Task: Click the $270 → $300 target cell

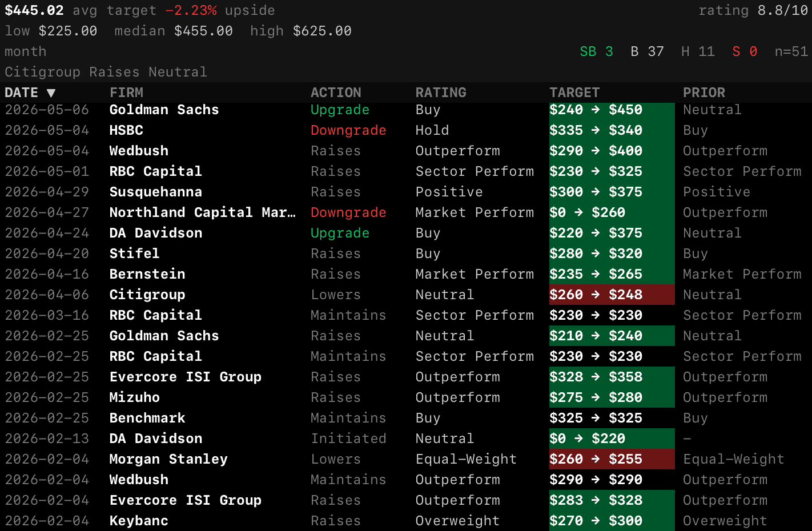Action: [x=612, y=521]
